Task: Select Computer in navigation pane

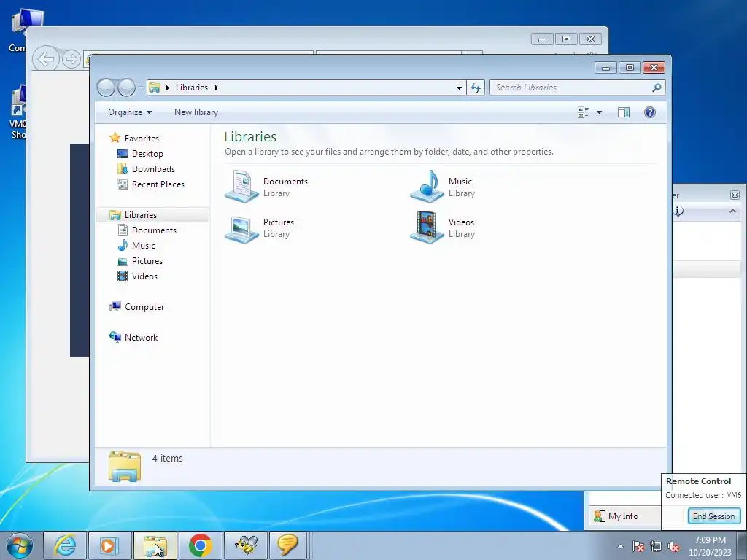Action: tap(144, 307)
